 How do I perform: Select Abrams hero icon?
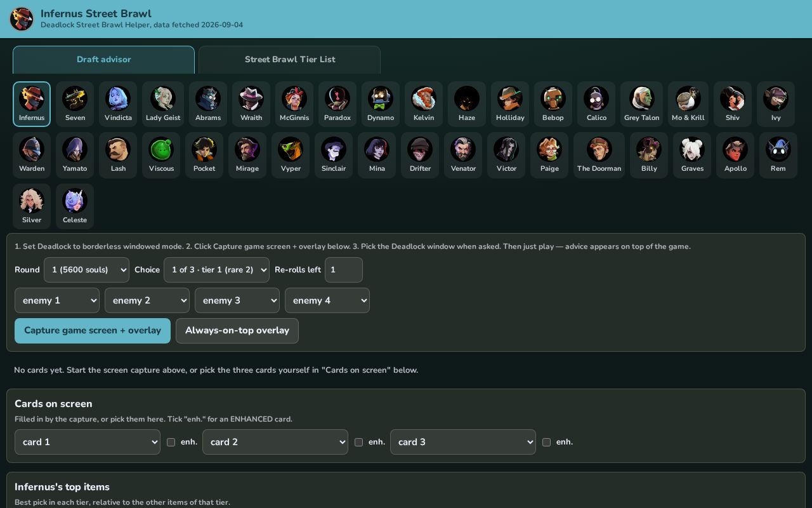[x=208, y=104]
